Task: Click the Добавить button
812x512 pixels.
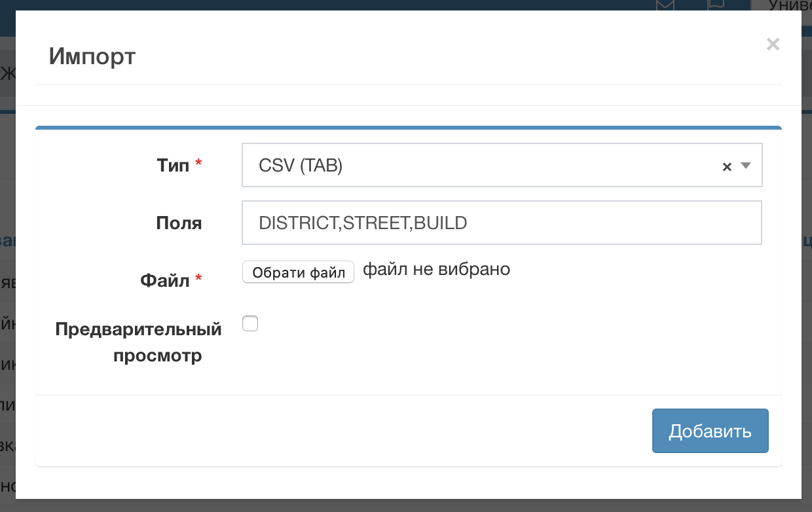Action: pos(710,431)
